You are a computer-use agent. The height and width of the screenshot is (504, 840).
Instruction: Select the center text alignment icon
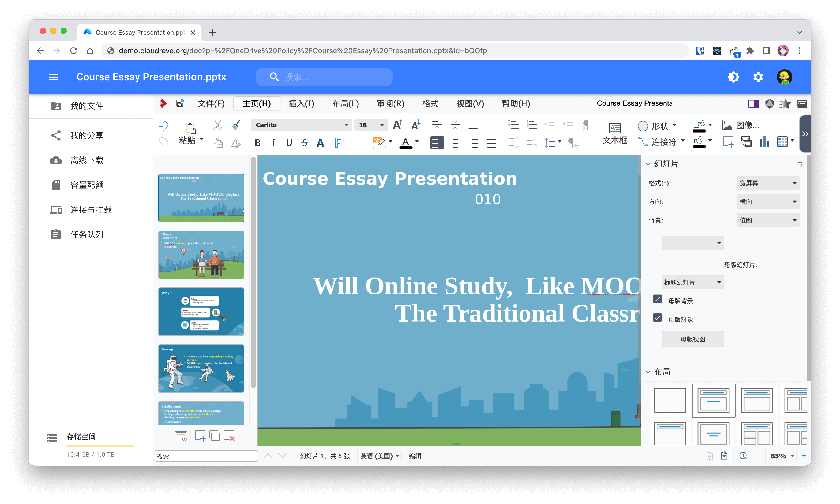[x=455, y=143]
